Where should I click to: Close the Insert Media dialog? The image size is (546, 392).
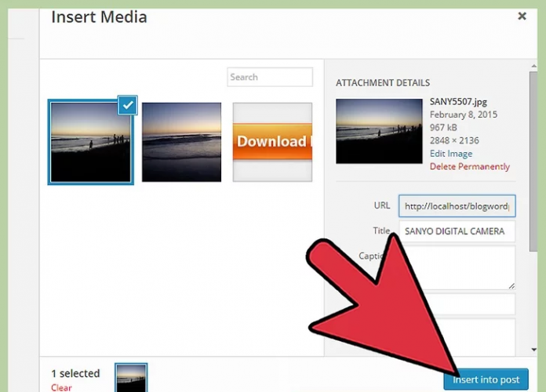(x=522, y=16)
